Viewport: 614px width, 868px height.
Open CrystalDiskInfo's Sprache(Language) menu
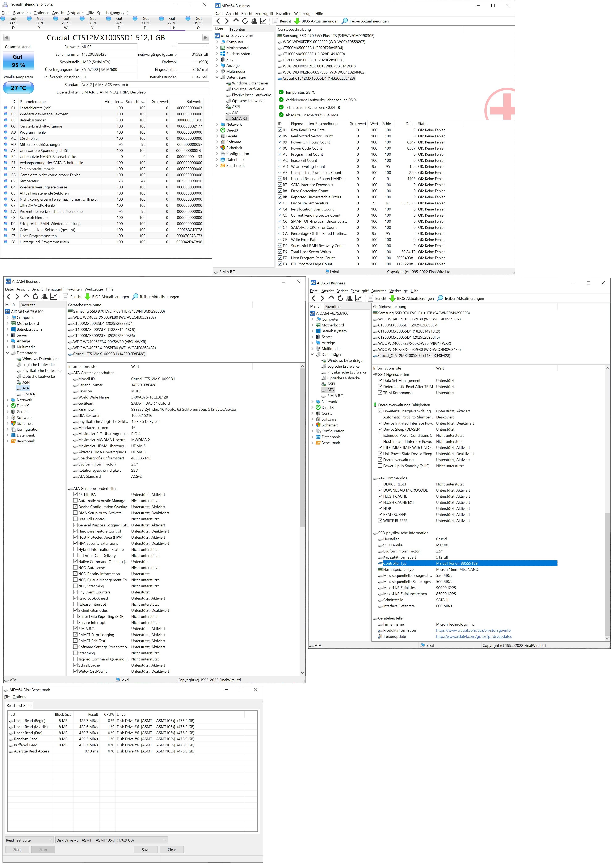(x=113, y=13)
